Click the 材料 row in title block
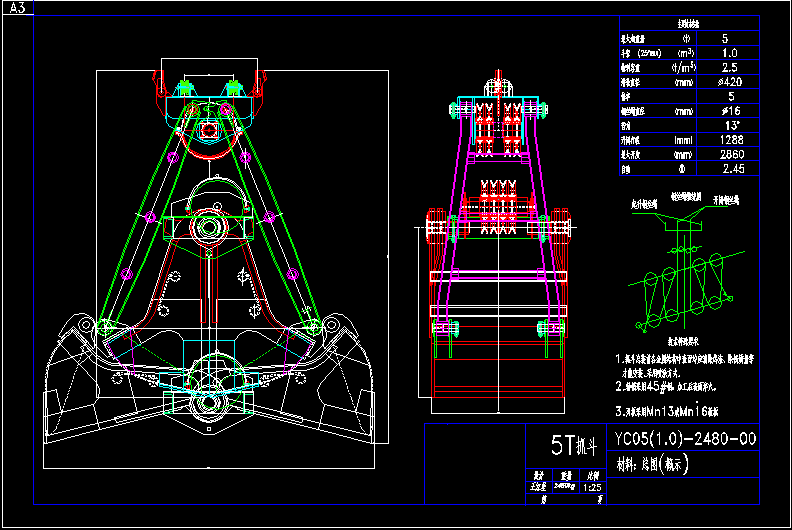This screenshot has width=792, height=530. point(652,464)
